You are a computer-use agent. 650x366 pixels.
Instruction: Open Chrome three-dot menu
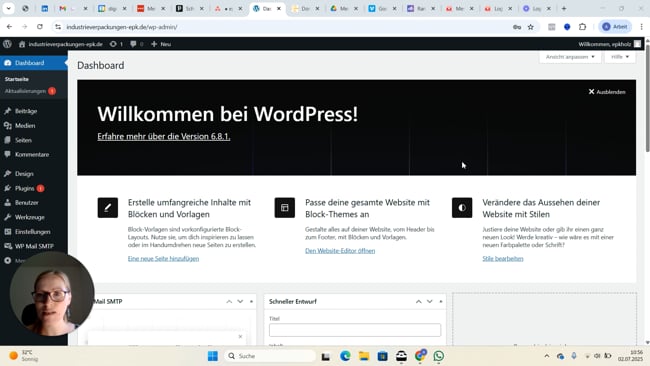[642, 27]
